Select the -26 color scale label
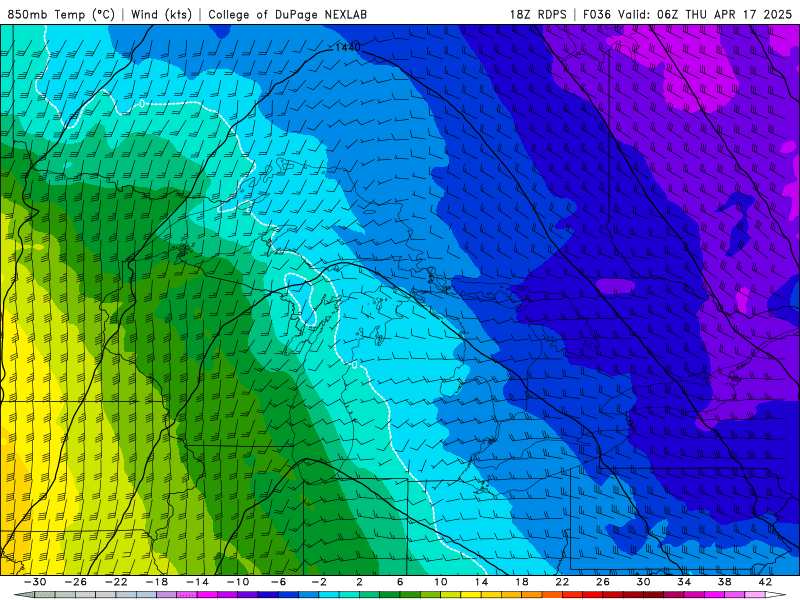This screenshot has width=800, height=600. tap(76, 582)
